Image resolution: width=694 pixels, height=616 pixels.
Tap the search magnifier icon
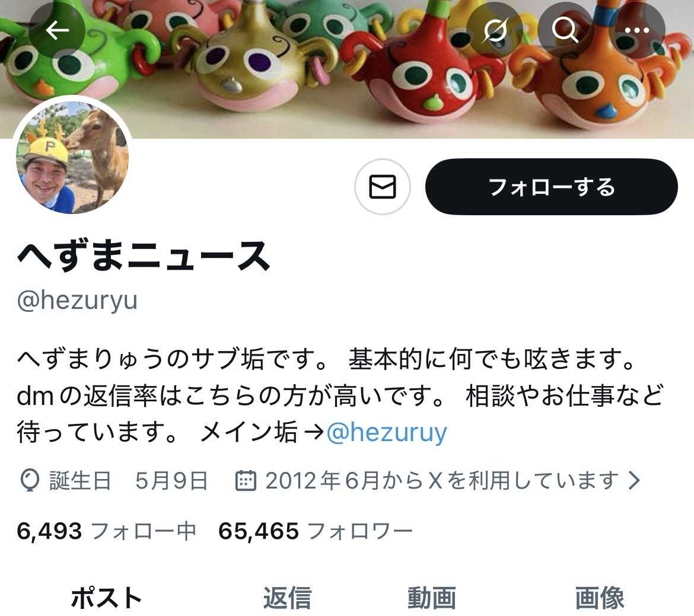pyautogui.click(x=565, y=30)
